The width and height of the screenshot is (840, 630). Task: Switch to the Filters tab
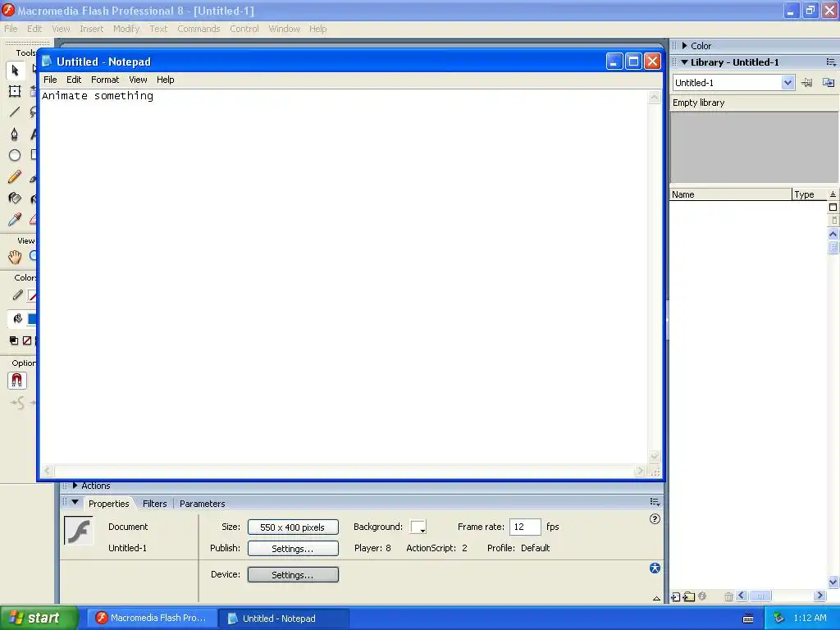coord(155,504)
